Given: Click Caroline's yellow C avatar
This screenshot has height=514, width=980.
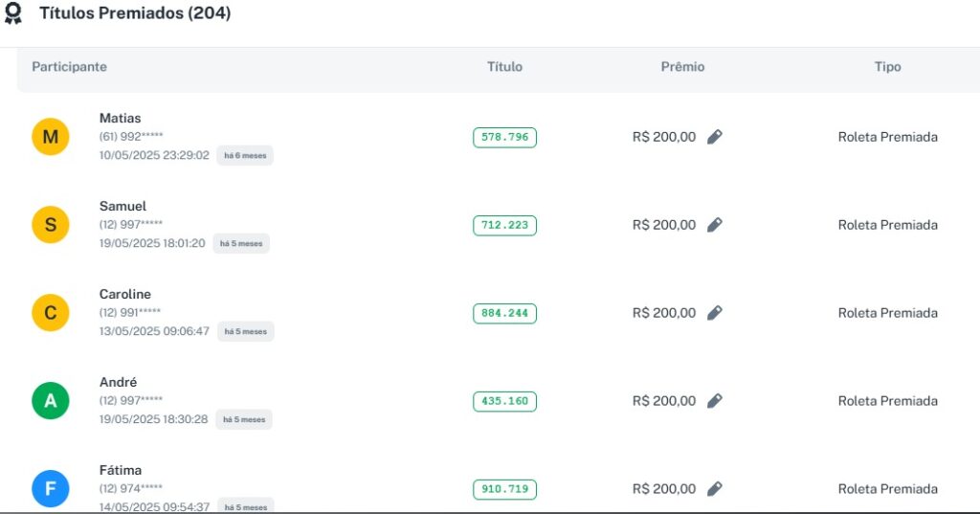Looking at the screenshot, I should tap(51, 313).
